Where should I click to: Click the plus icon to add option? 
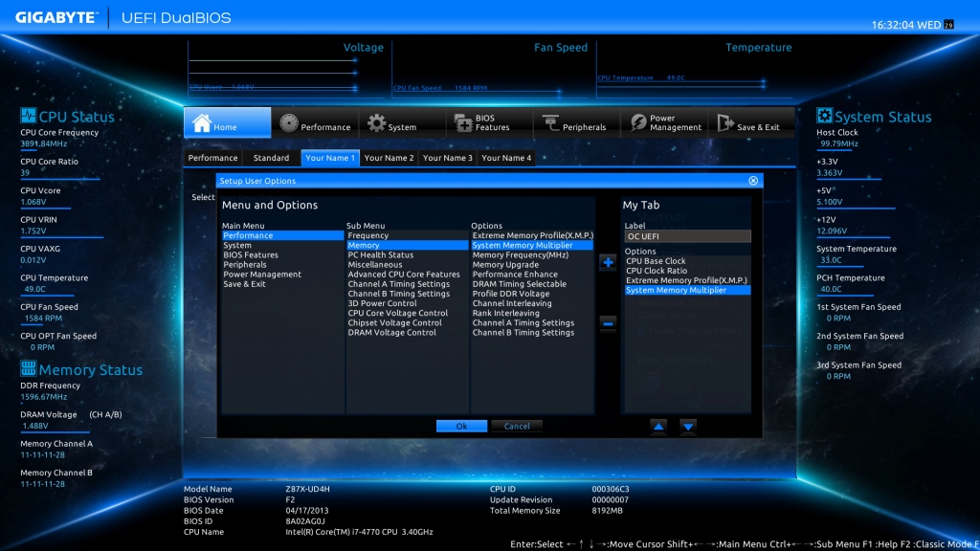608,262
